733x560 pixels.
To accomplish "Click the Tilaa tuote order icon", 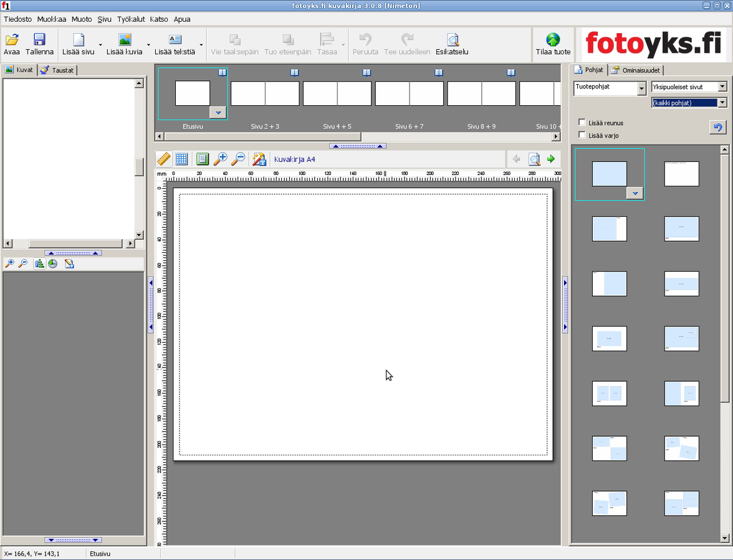I will tap(553, 40).
